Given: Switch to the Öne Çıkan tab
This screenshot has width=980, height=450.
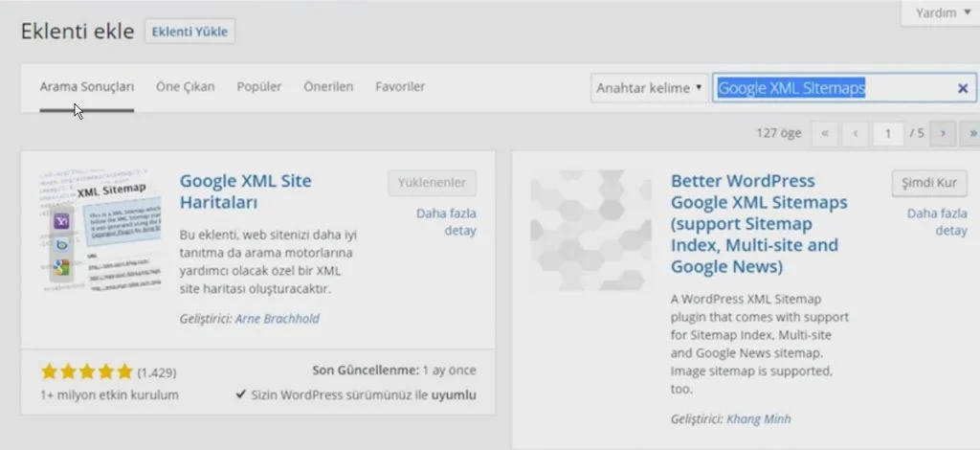Looking at the screenshot, I should pos(186,87).
